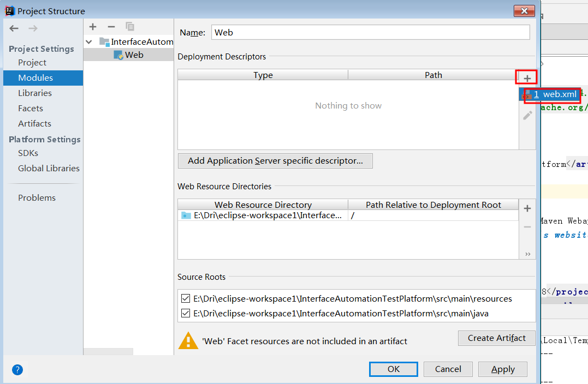Toggle src\main\resources source root checkbox
Screen dimensions: 588x384
click(x=186, y=298)
